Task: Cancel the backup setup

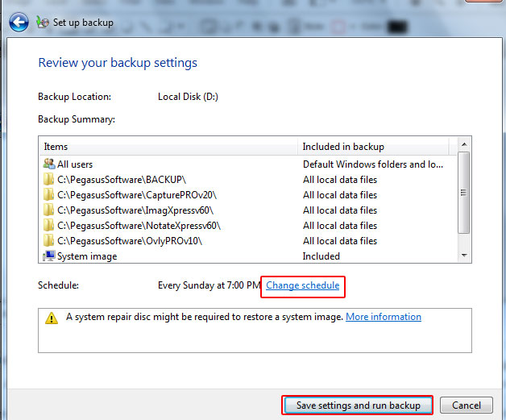Action: coord(467,405)
